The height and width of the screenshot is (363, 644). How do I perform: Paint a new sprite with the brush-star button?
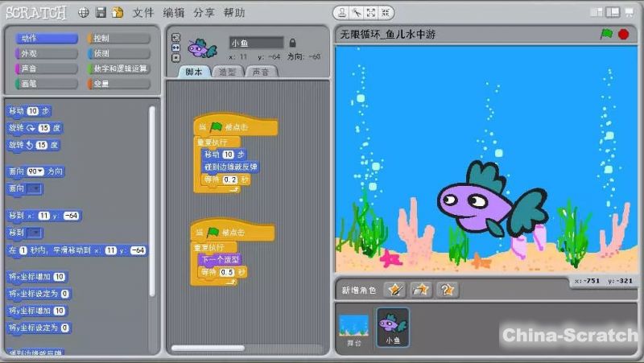[394, 289]
